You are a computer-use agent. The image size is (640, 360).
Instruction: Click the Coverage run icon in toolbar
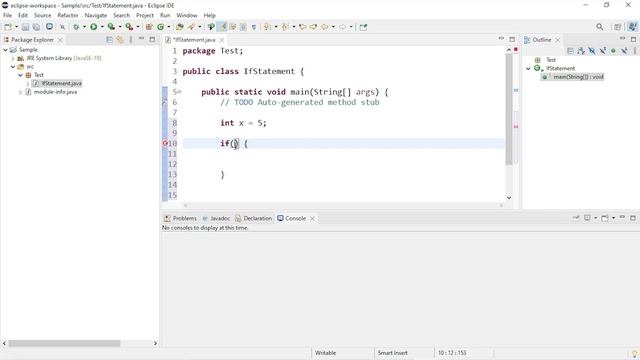(111, 27)
